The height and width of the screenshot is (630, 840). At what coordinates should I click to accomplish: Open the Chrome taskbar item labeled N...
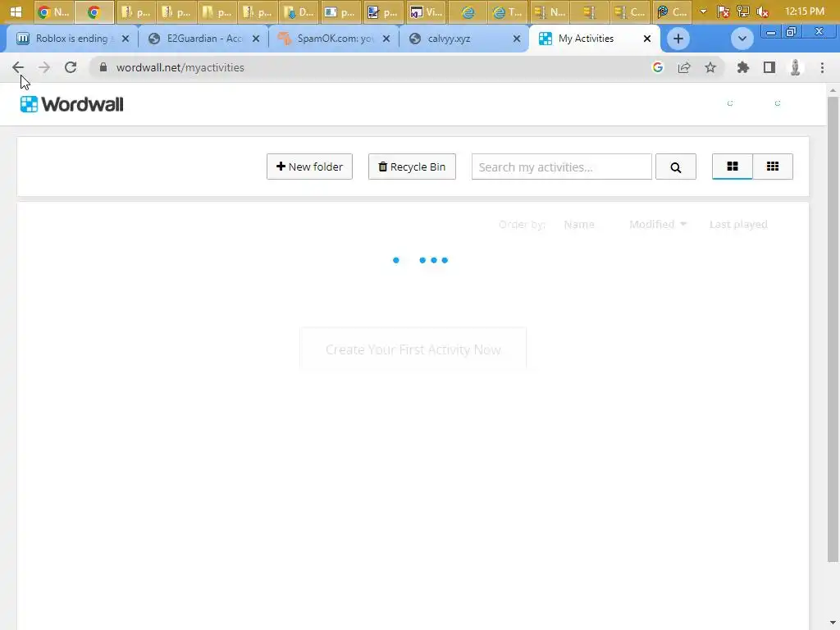[53, 11]
